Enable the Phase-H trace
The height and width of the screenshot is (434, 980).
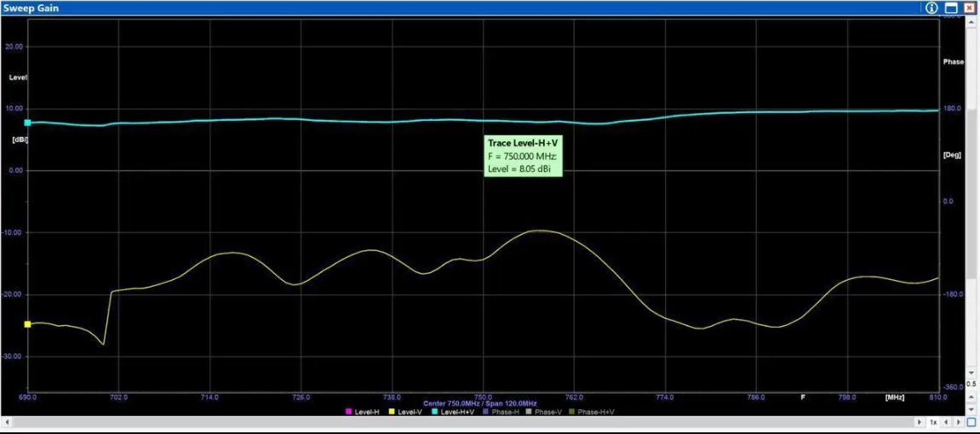(x=500, y=412)
